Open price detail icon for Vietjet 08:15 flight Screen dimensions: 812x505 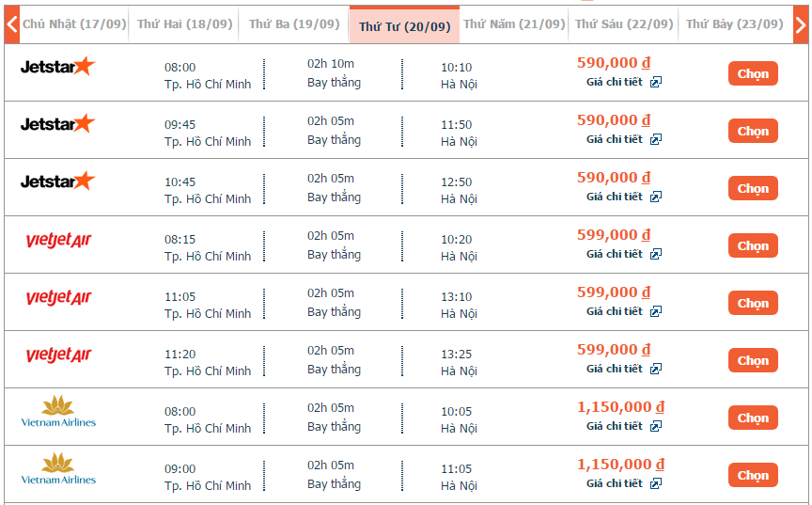point(656,254)
